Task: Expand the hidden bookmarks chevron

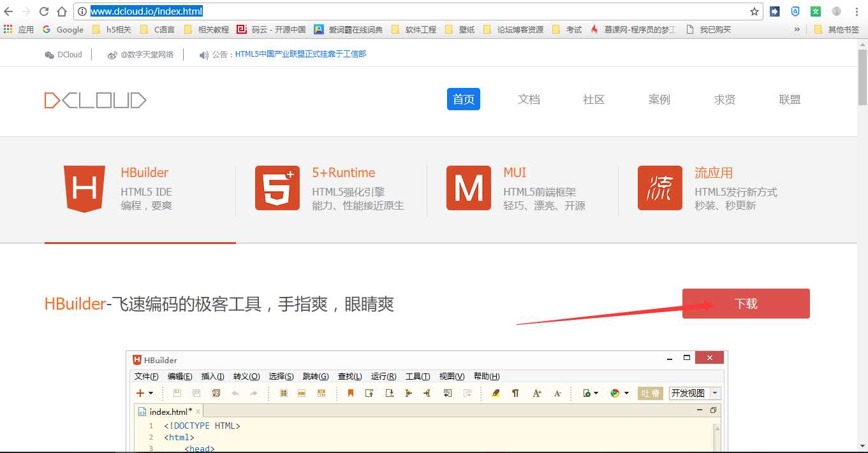Action: 797,29
